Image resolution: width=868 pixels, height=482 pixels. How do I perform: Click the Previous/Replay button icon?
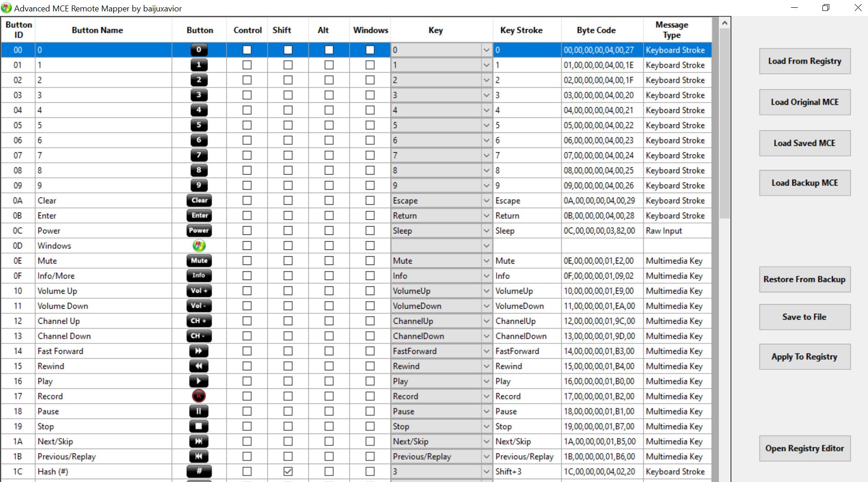[199, 456]
